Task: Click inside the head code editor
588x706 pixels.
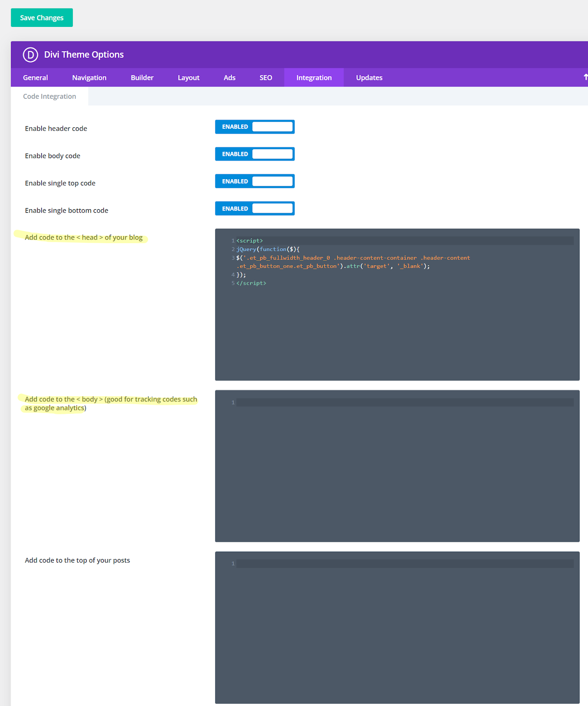Action: [397, 327]
